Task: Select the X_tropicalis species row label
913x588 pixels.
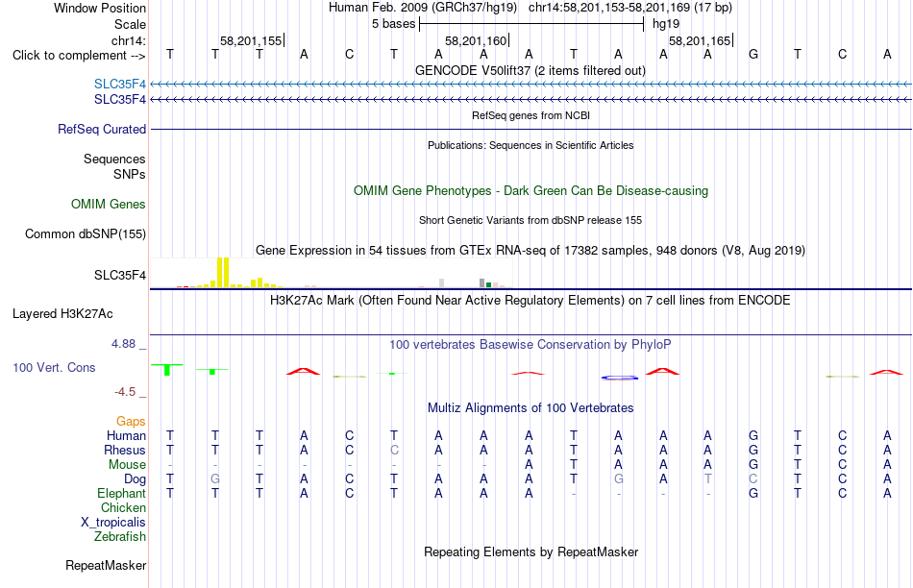Action: click(x=113, y=523)
